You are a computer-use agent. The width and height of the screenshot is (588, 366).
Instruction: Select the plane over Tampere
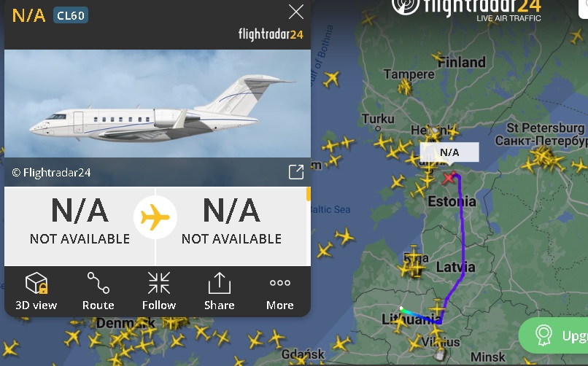(x=405, y=87)
